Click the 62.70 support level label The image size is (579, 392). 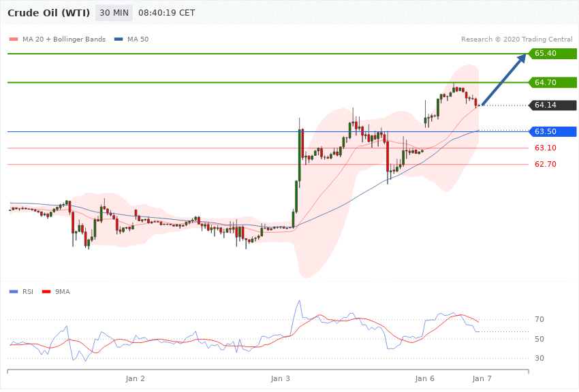click(x=546, y=165)
